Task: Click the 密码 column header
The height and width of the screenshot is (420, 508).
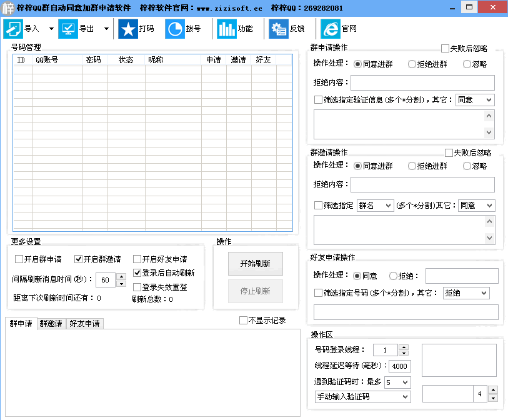Action: pos(95,60)
